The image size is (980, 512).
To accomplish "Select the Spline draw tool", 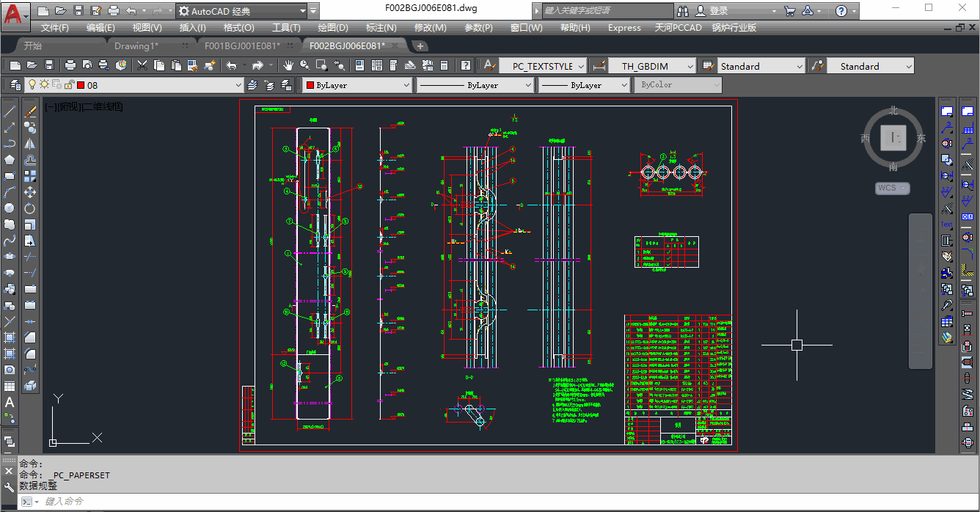I will coord(10,241).
